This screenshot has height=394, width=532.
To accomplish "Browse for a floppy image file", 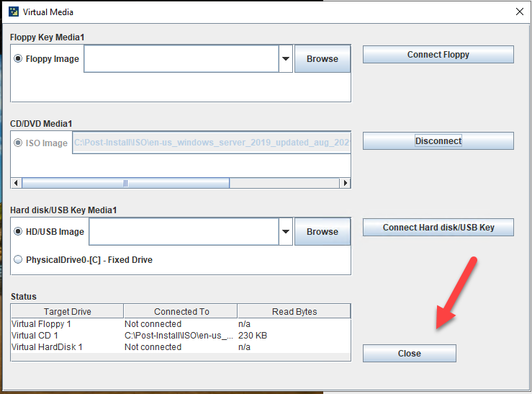I will click(x=322, y=59).
